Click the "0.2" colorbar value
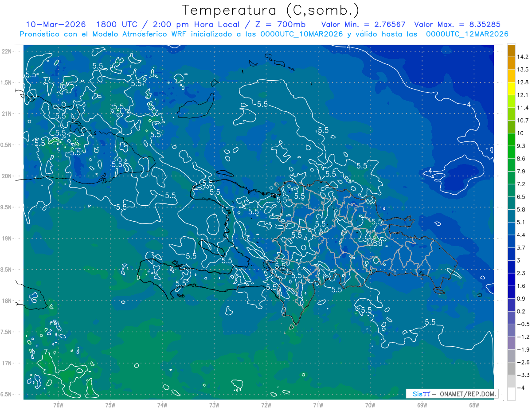 click(x=521, y=311)
